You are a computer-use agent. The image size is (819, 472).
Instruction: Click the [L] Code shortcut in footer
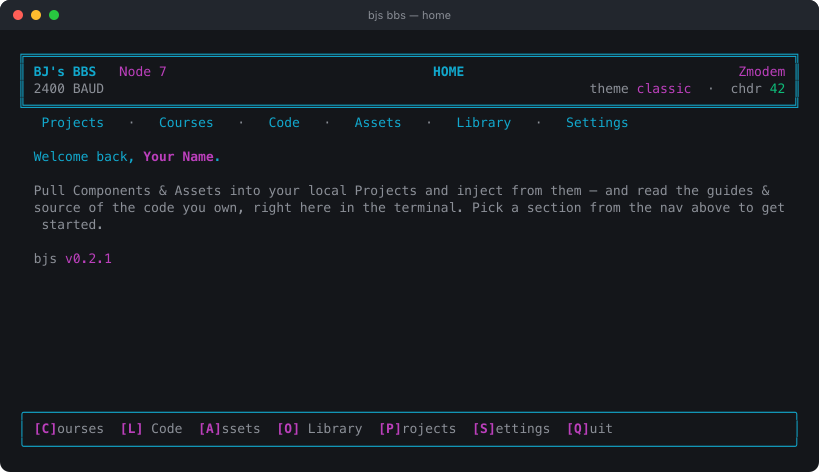[x=151, y=429]
